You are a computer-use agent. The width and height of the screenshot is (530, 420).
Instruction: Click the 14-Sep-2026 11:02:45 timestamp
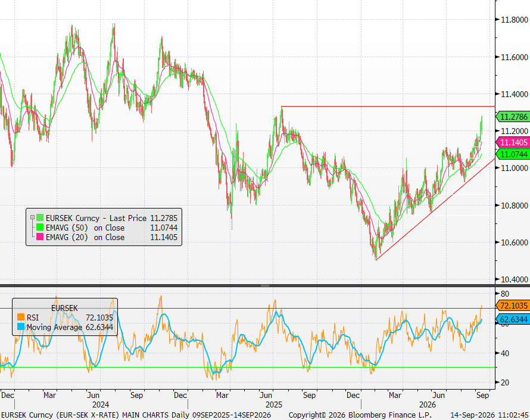(489, 415)
